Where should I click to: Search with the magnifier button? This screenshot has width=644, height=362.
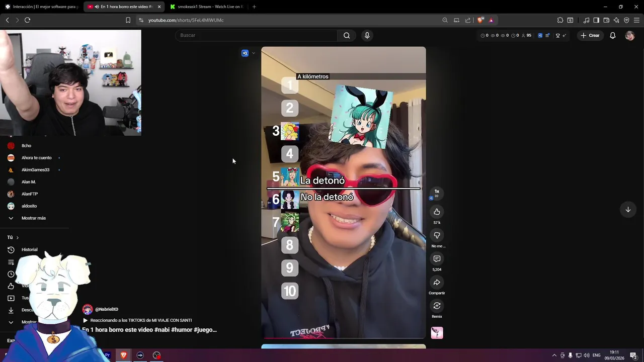pos(347,35)
